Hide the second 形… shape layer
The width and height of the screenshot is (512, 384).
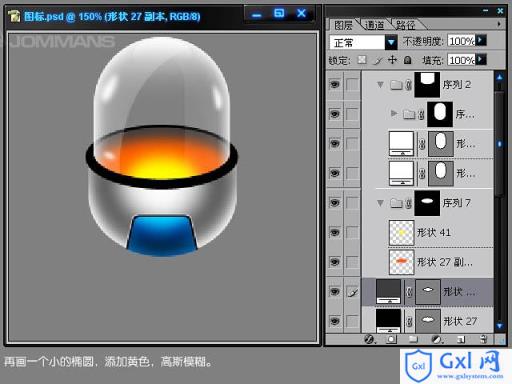(x=334, y=173)
